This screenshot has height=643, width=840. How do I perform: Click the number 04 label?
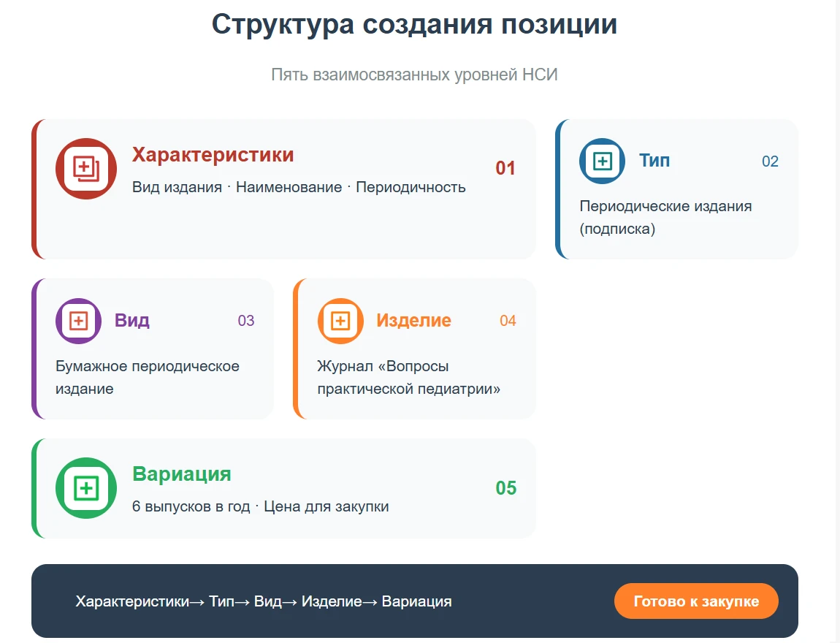(x=508, y=321)
